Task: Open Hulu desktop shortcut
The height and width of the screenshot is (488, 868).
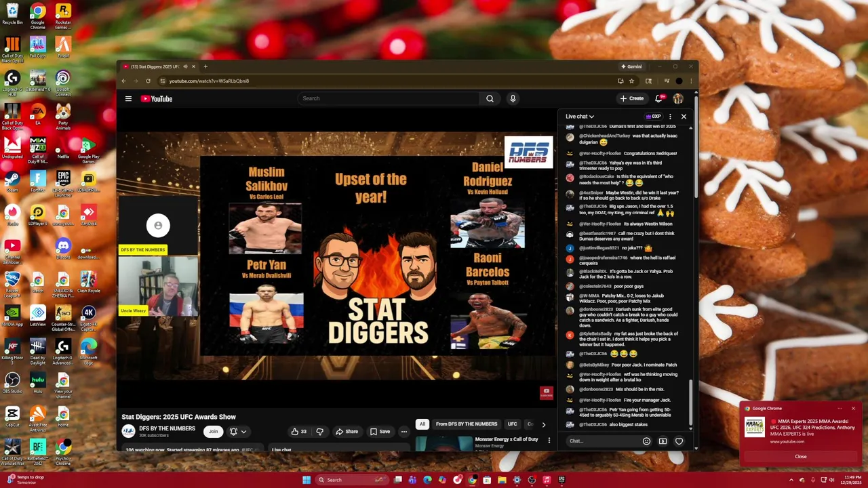Action: coord(38,382)
